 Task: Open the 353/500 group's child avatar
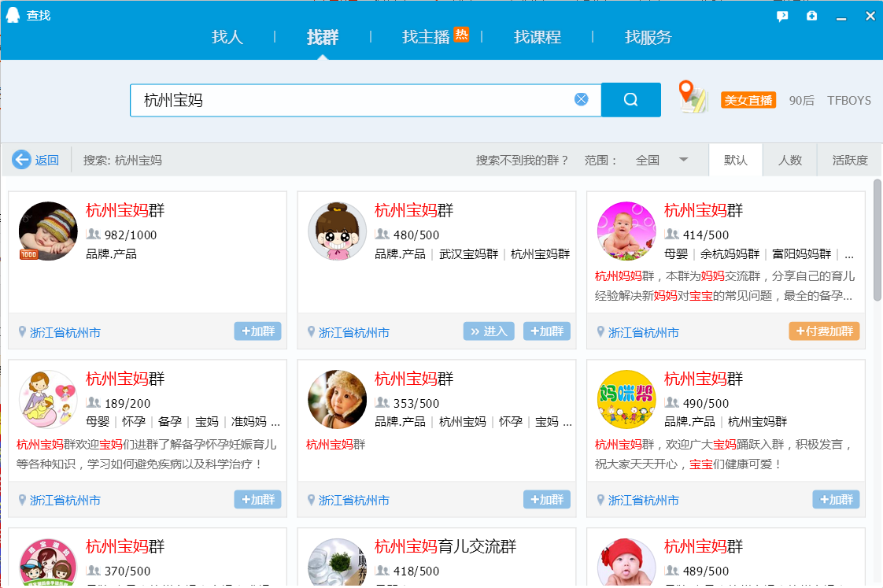(337, 399)
